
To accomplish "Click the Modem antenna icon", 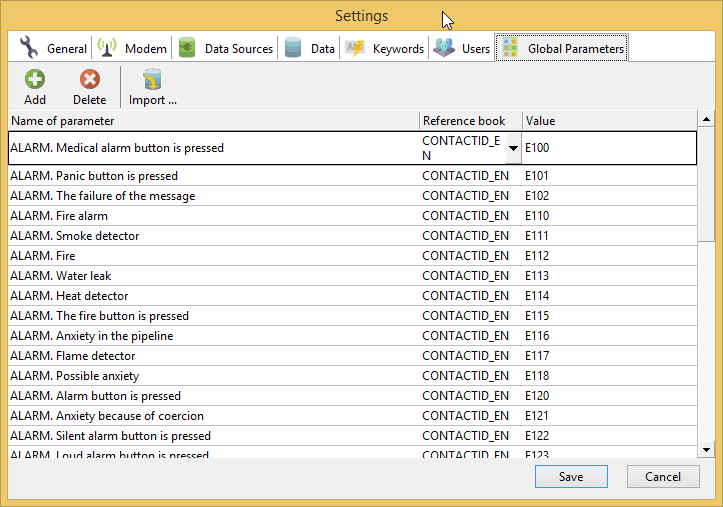I will pyautogui.click(x=107, y=47).
